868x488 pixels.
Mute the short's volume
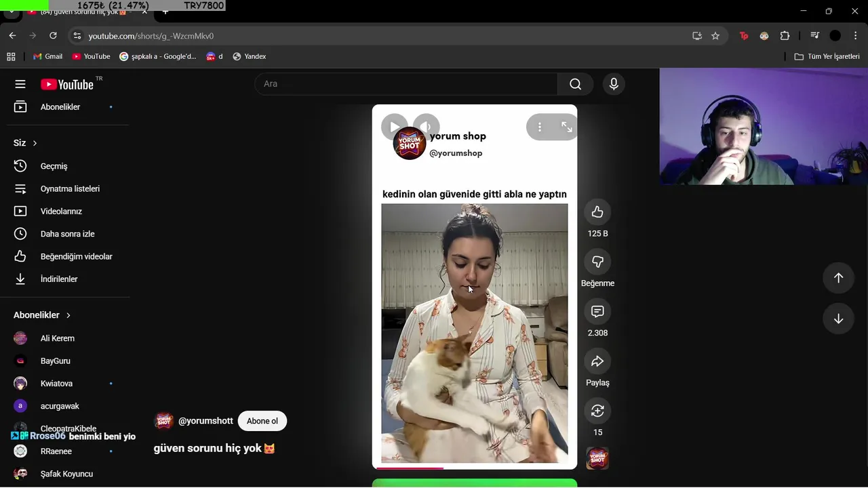tap(427, 127)
